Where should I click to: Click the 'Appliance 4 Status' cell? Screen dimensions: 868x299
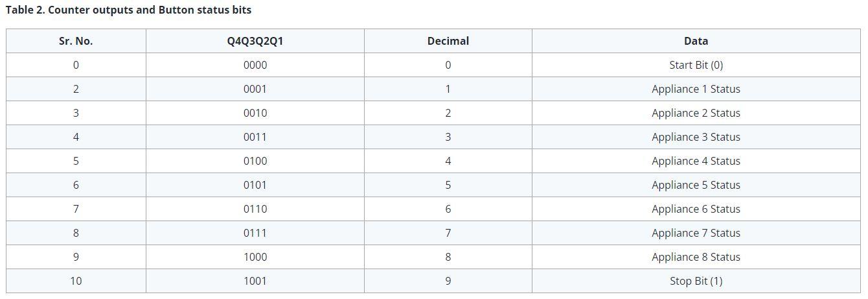pyautogui.click(x=696, y=161)
